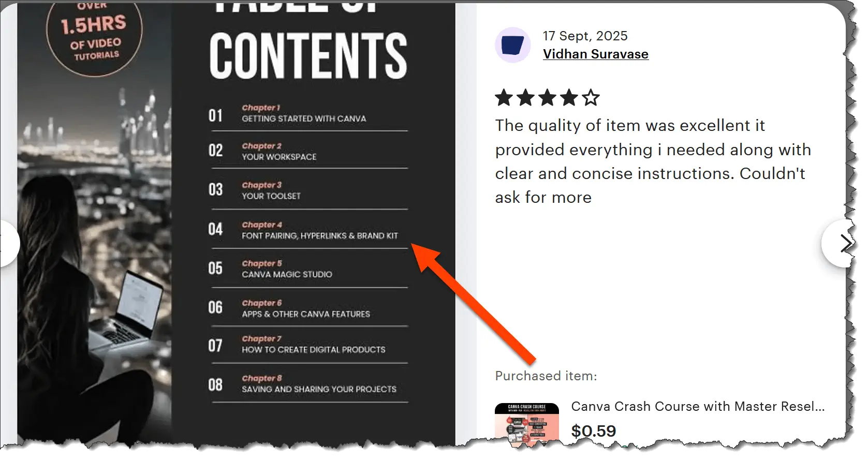Click the previous image arrow button
This screenshot has width=868, height=461.
tap(7, 243)
